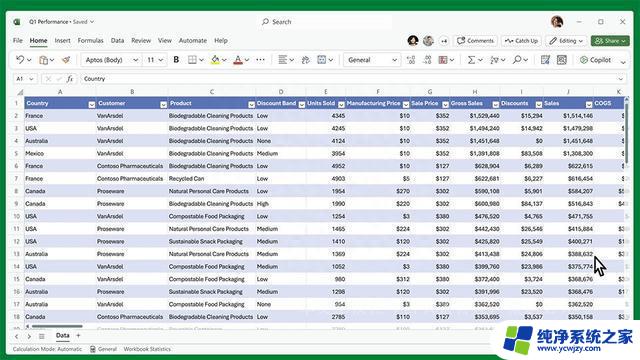
Task: Click the Merge cells icon
Action: pyautogui.click(x=322, y=60)
